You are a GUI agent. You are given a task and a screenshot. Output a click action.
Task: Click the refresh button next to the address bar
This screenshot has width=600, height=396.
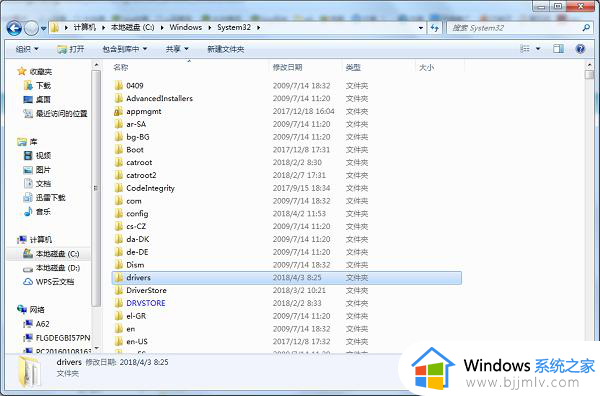pos(435,28)
